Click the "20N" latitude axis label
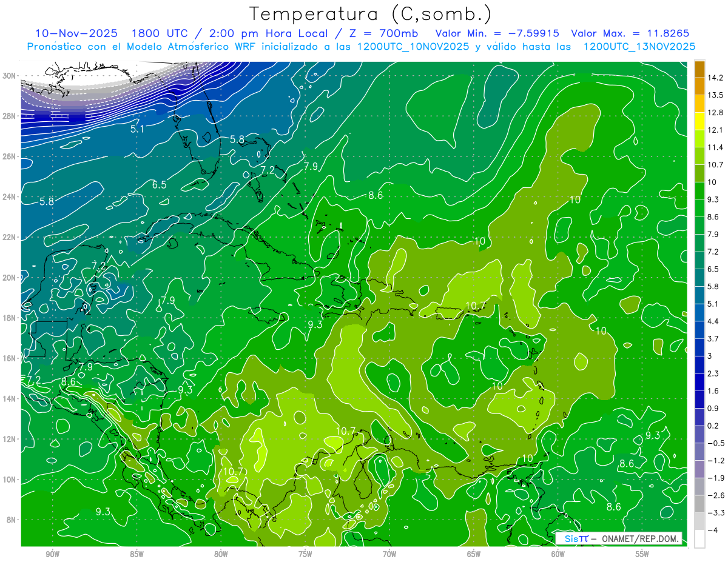Screen dimensions: 728x562 [x=10, y=278]
